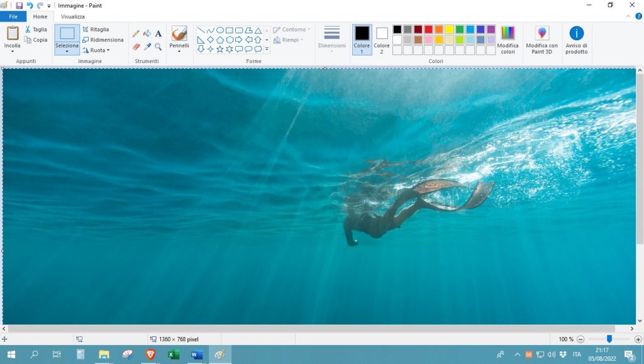Expand the Seleziona dropdown arrow

coord(67,52)
